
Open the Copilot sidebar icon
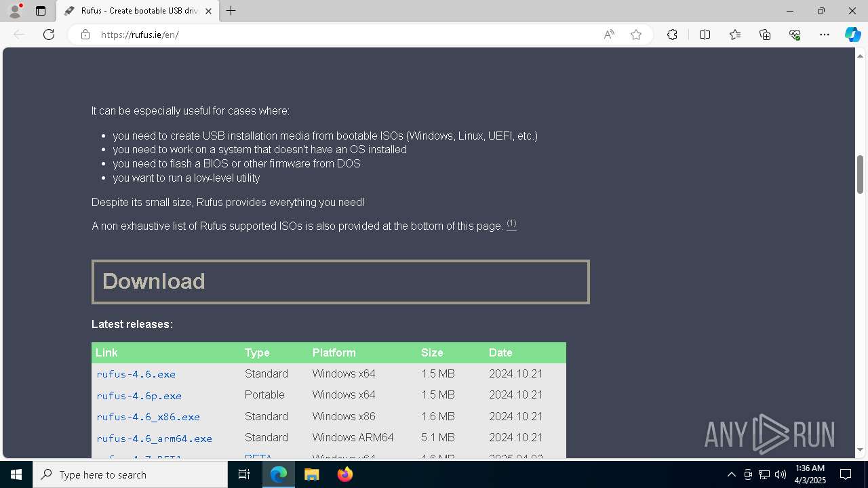(852, 35)
